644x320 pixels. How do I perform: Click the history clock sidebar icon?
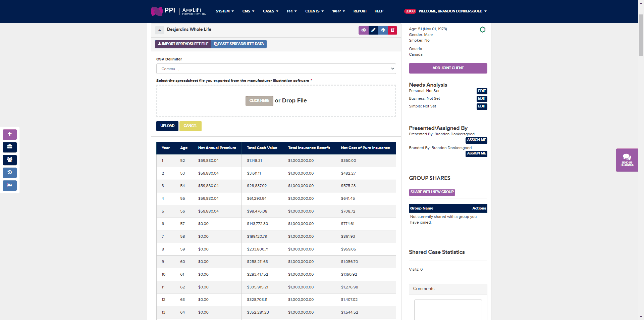tap(10, 173)
